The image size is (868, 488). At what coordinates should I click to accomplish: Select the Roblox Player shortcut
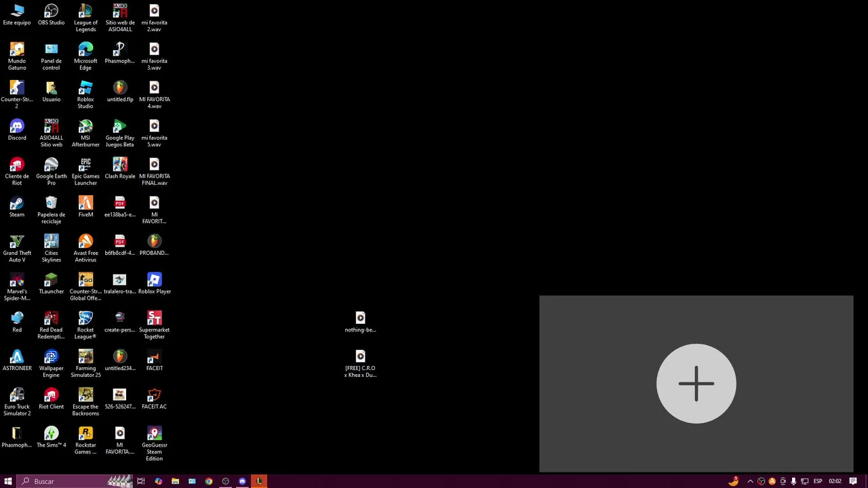[154, 284]
